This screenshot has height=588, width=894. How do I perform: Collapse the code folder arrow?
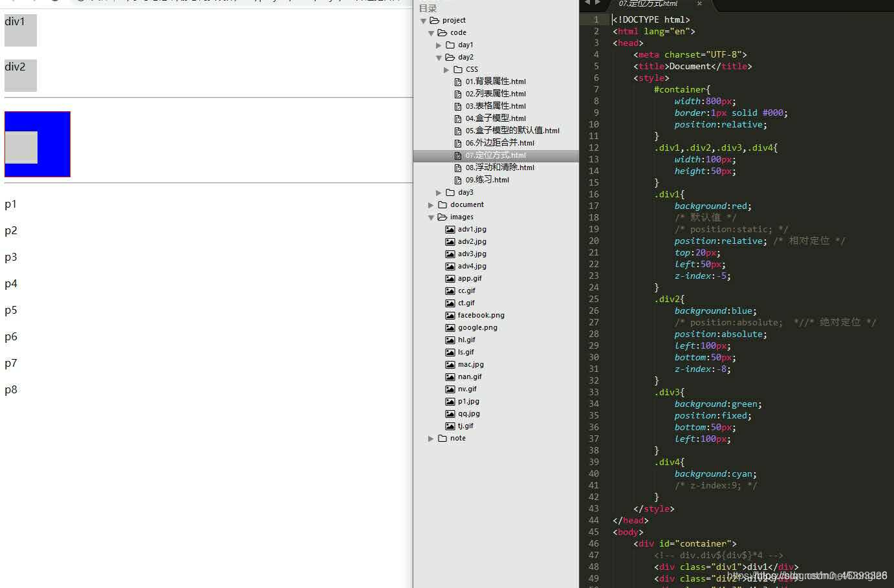(431, 33)
